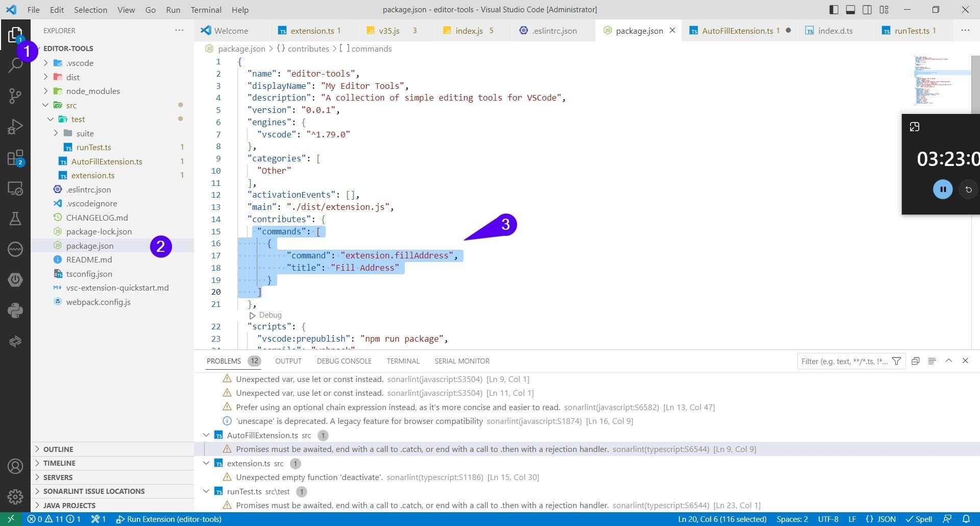Image resolution: width=980 pixels, height=526 pixels.
Task: Open the Extensions view icon
Action: coord(15,158)
